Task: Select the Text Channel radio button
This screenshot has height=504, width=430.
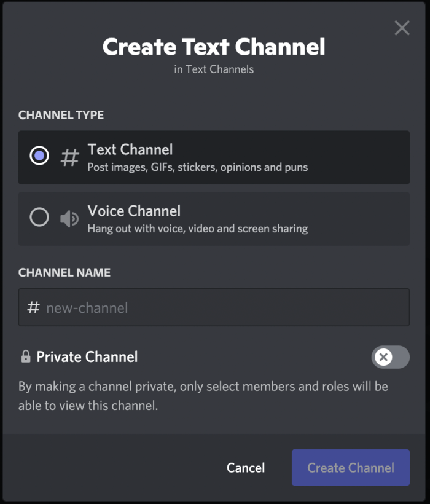Action: pyautogui.click(x=39, y=156)
